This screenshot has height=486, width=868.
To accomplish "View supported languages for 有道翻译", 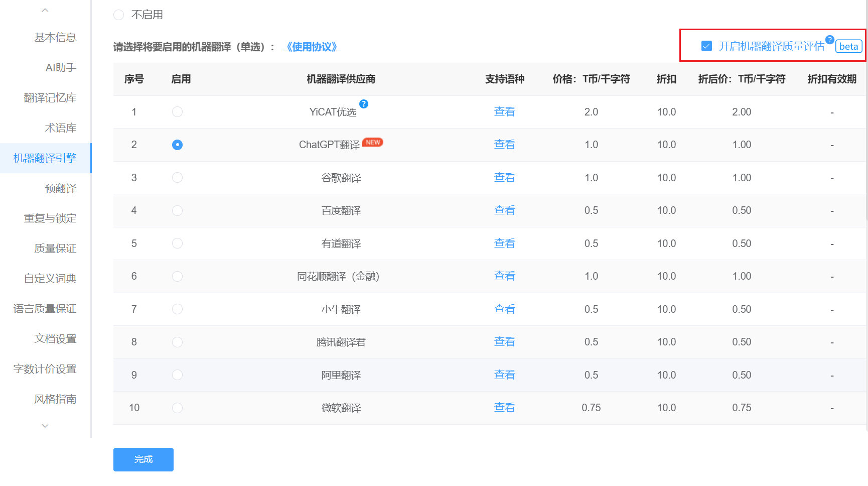I will click(x=504, y=244).
